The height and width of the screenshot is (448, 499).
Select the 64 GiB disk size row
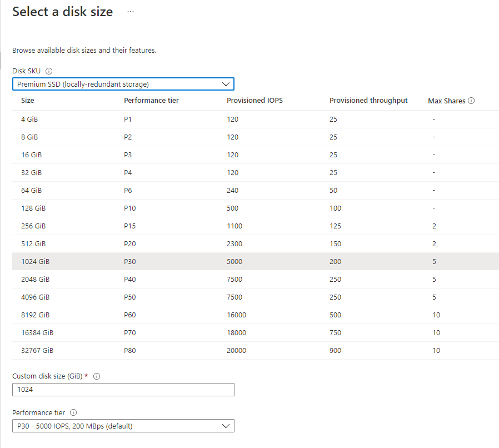coord(256,191)
